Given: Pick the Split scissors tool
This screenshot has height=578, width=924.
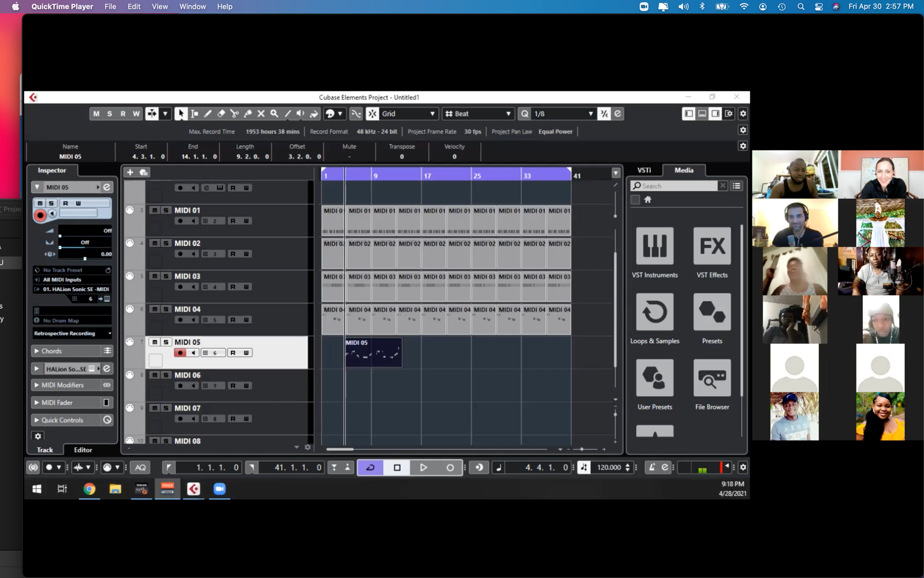Looking at the screenshot, I should point(234,114).
